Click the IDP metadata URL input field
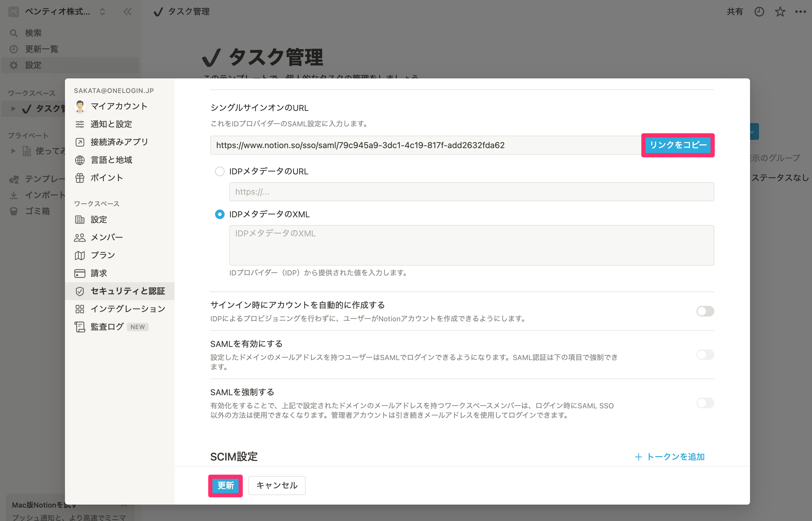Image resolution: width=812 pixels, height=521 pixels. pyautogui.click(x=472, y=192)
